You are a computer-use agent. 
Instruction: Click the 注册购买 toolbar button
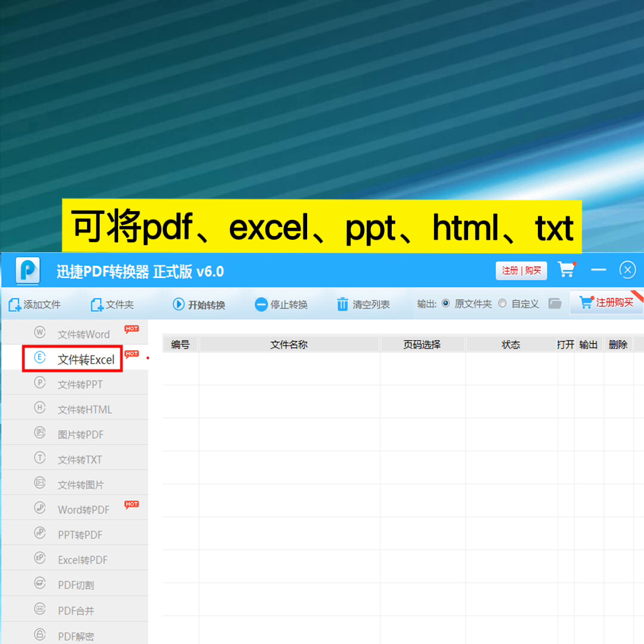[x=606, y=303]
